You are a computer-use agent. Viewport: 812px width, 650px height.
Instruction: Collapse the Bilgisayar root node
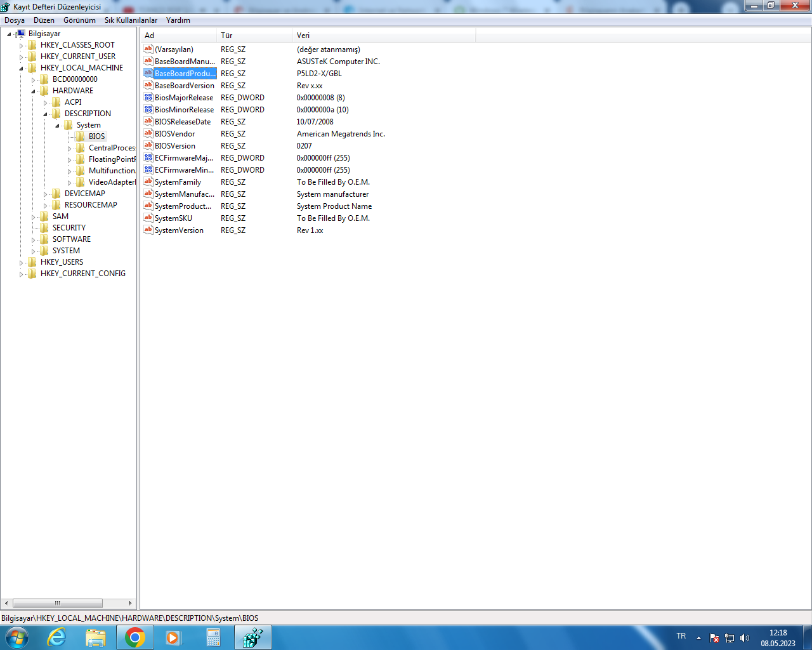click(9, 34)
